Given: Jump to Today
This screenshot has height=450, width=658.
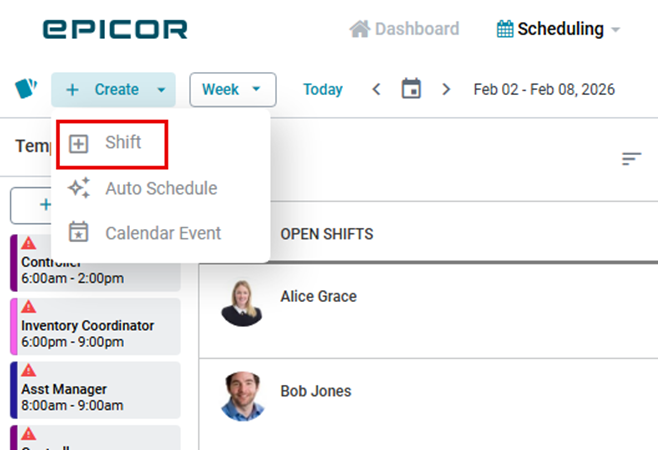Looking at the screenshot, I should point(323,89).
